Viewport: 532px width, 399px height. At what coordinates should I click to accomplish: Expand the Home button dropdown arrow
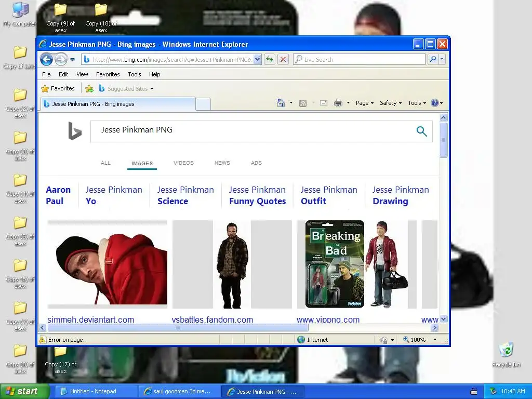click(291, 103)
